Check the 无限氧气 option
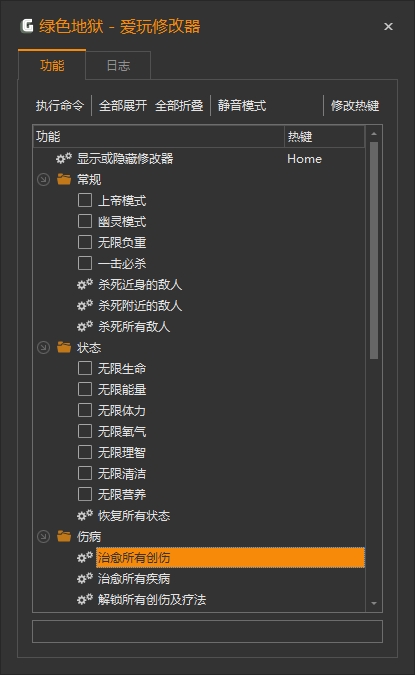 click(x=85, y=431)
